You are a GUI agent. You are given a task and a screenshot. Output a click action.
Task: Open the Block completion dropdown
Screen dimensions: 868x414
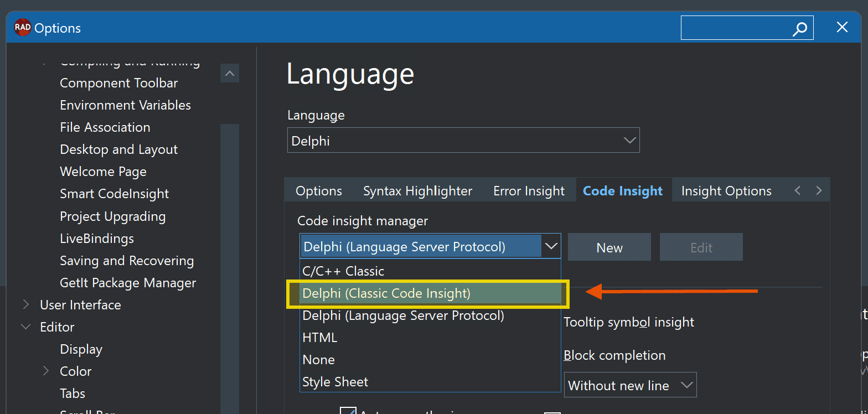click(630, 385)
